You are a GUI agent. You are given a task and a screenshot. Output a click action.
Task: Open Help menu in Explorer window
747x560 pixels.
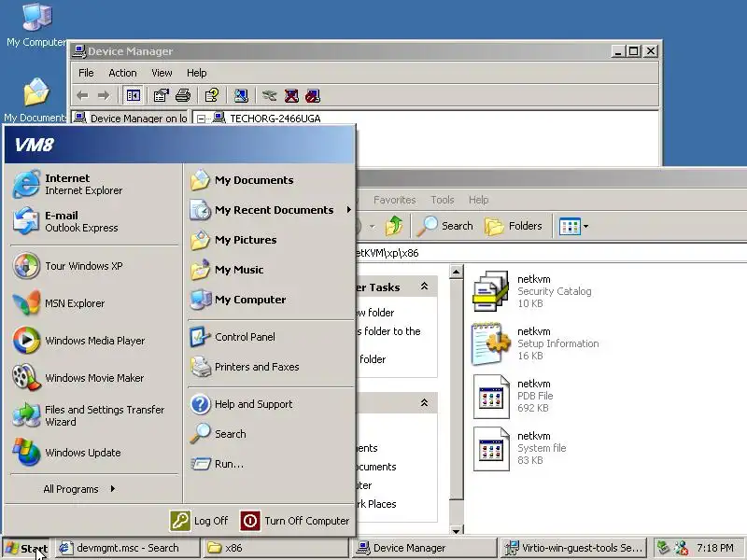point(478,200)
